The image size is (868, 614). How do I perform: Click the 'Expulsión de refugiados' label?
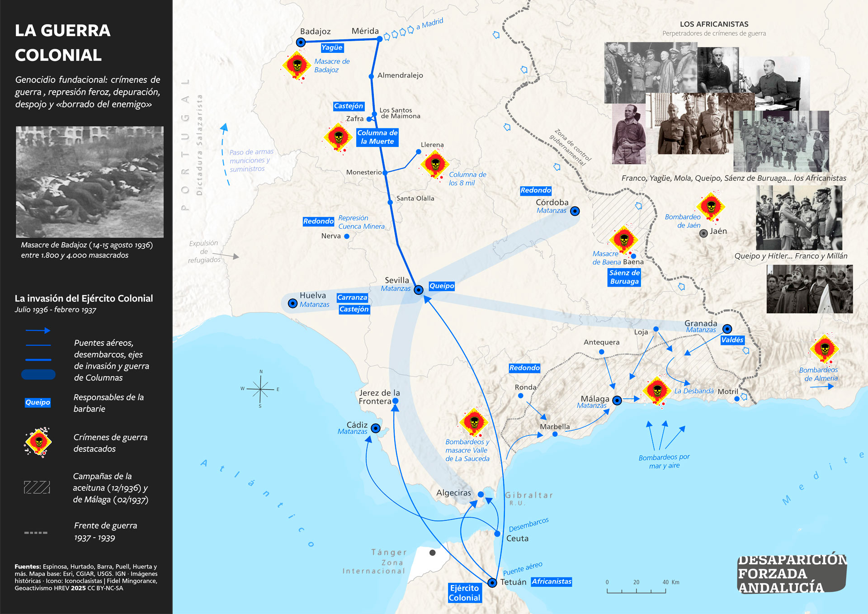click(x=204, y=251)
